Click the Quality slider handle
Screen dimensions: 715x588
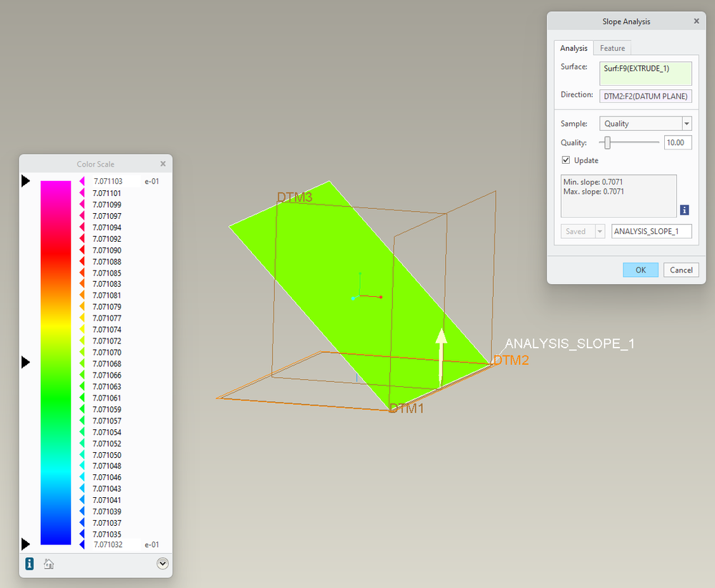click(608, 142)
